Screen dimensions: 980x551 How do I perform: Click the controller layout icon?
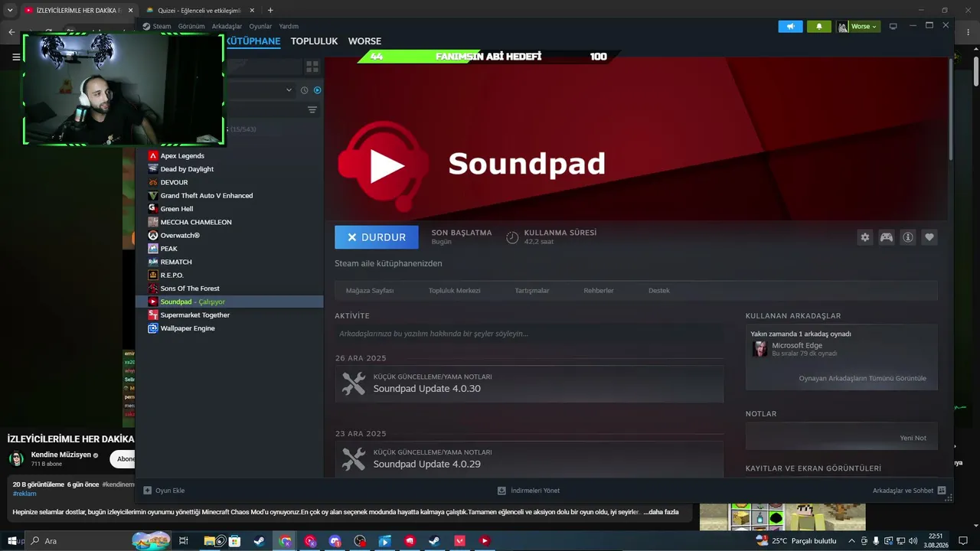click(x=886, y=237)
